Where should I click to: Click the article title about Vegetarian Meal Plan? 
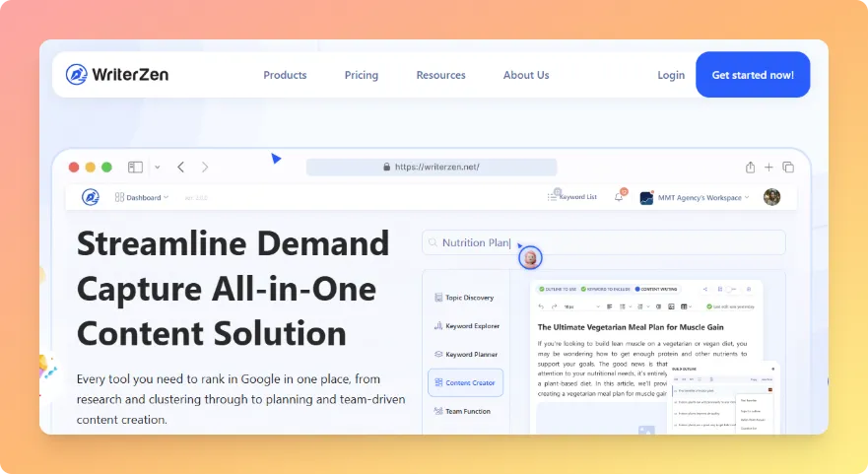click(631, 327)
